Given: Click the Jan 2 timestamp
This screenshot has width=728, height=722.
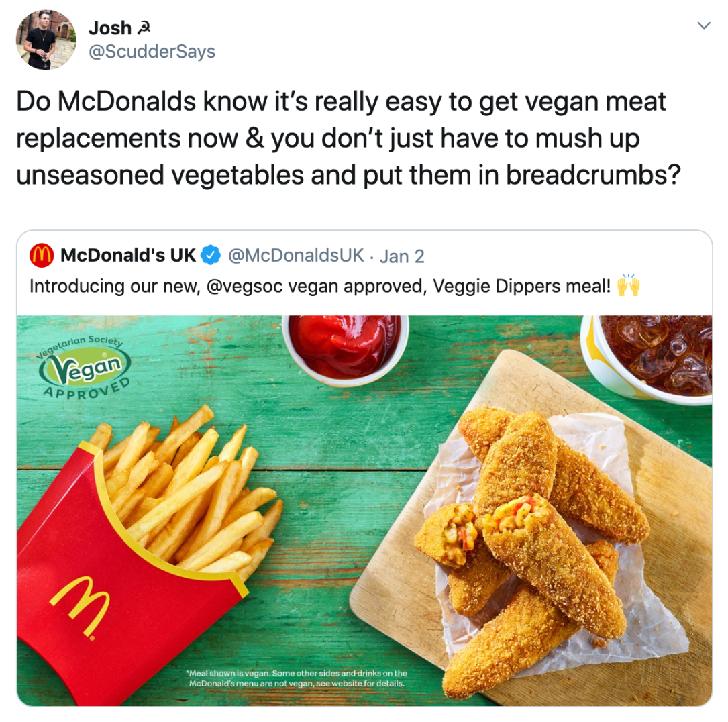Looking at the screenshot, I should point(402,256).
